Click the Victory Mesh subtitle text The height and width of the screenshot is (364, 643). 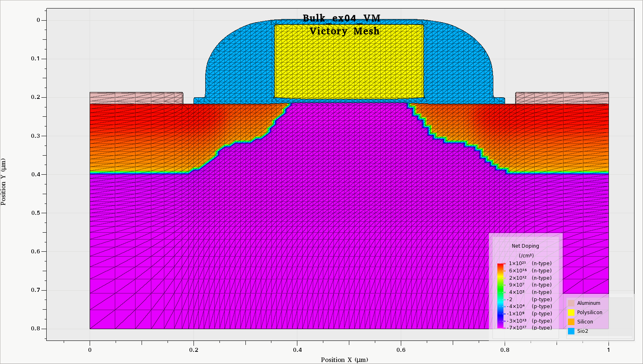344,31
